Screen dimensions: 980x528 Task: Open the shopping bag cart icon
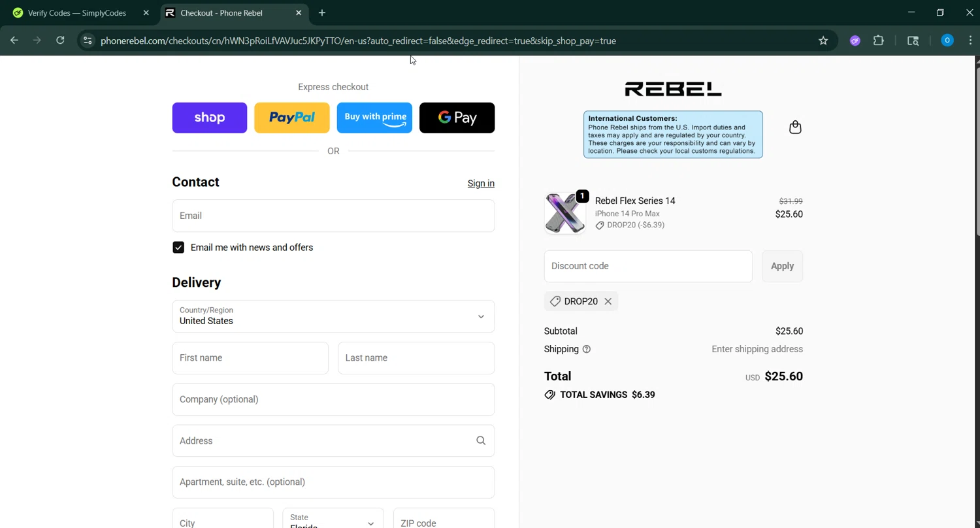(795, 127)
